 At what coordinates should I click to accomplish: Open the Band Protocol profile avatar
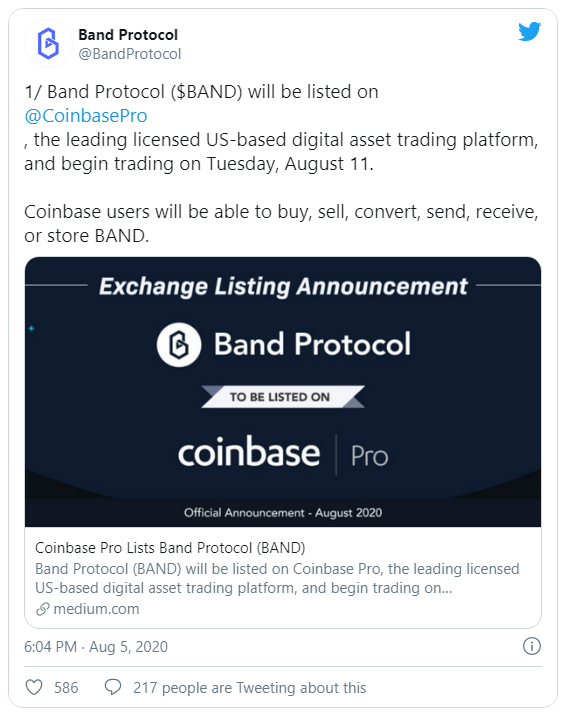(48, 44)
